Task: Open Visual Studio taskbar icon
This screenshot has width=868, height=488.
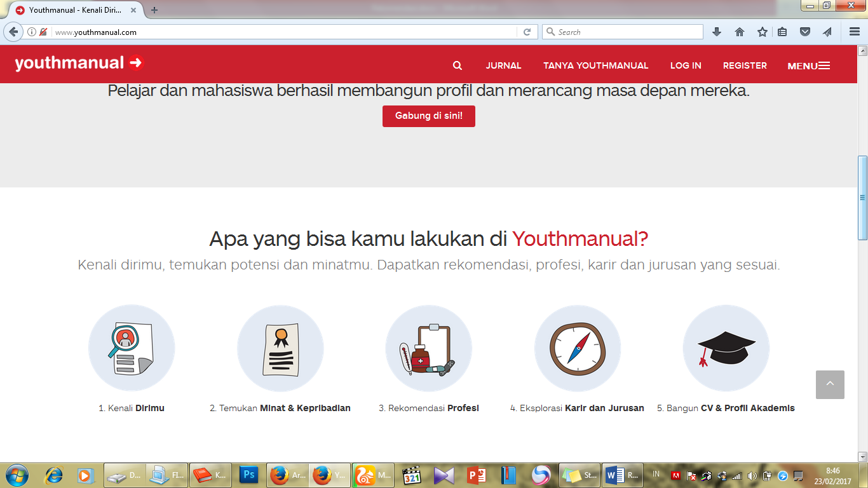Action: 444,475
